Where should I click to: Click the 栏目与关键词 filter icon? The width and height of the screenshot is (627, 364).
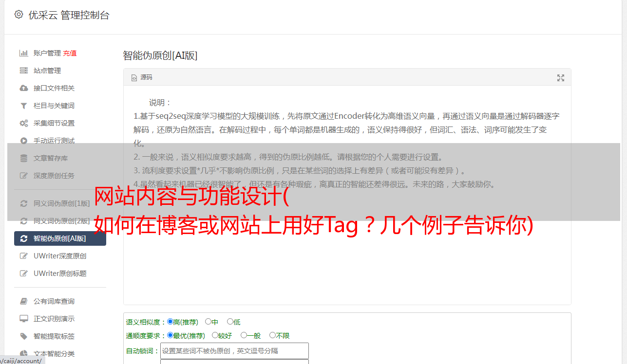[x=23, y=106]
